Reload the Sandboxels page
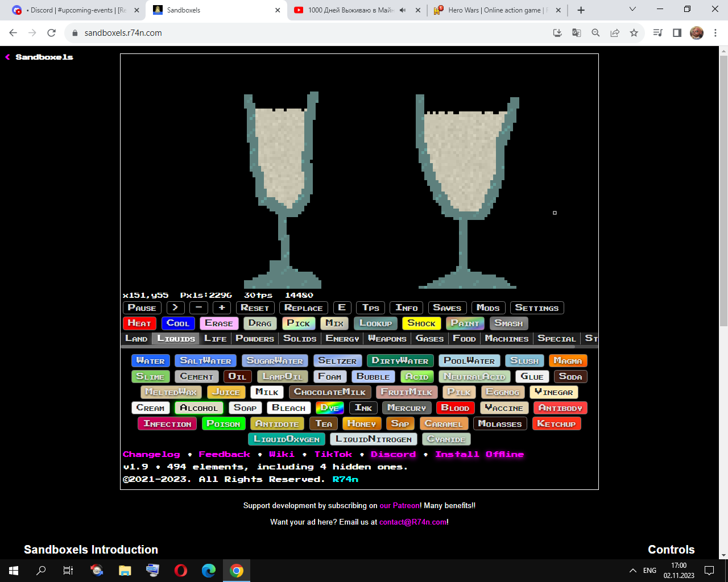Image resolution: width=728 pixels, height=582 pixels. 51,33
